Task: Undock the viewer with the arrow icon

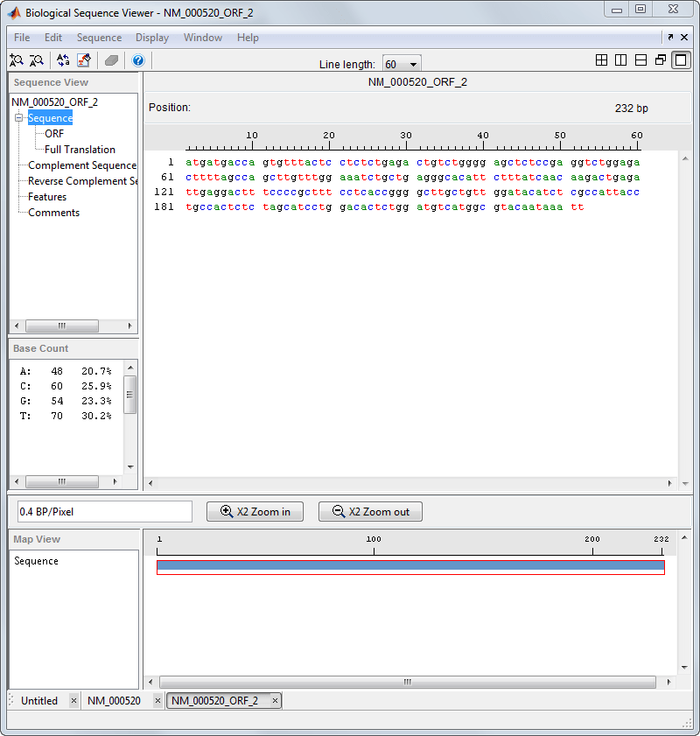Action: point(670,37)
